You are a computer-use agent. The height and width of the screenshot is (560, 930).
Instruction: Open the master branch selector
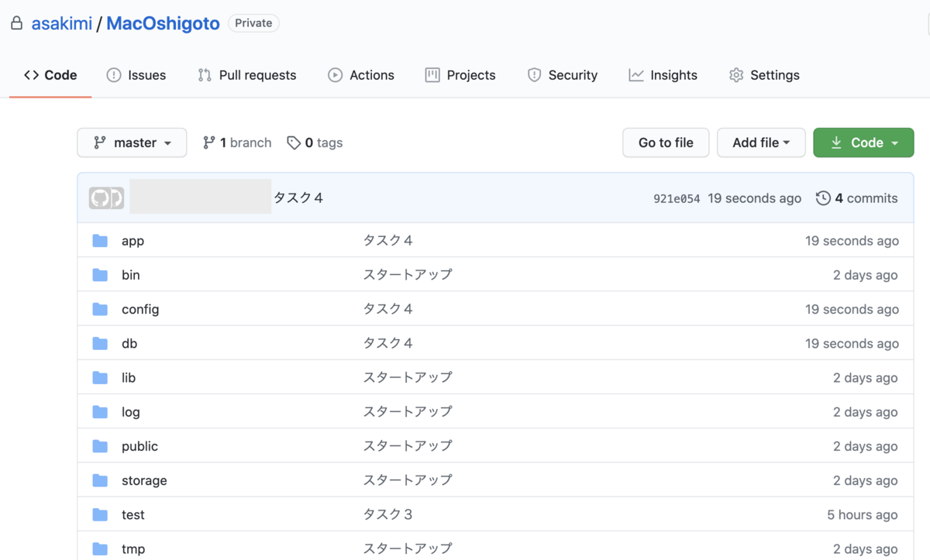click(x=132, y=143)
